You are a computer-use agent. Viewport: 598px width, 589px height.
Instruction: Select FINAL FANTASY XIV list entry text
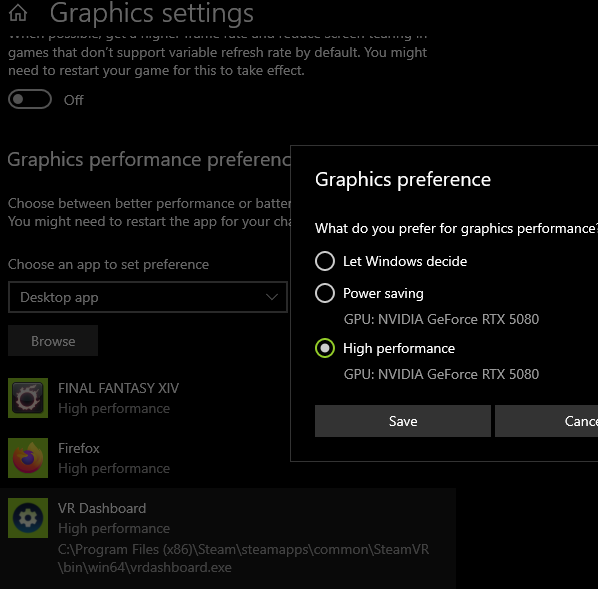(x=118, y=388)
